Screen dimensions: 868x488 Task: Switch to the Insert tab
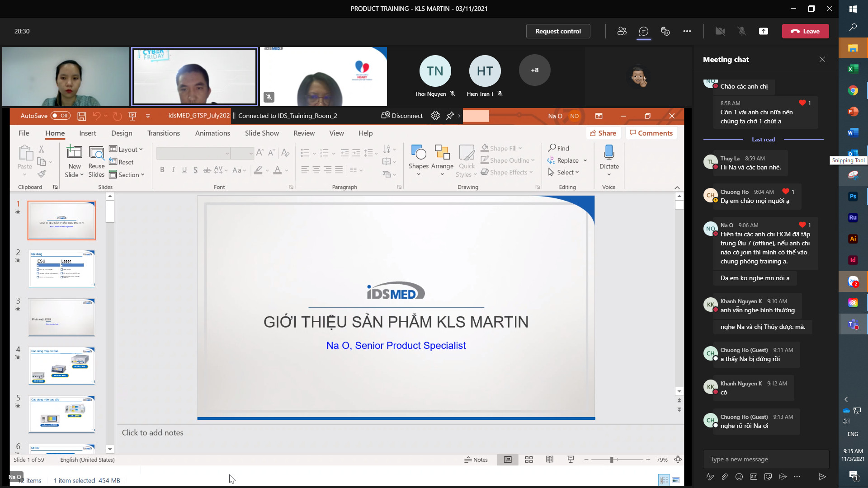click(x=88, y=133)
